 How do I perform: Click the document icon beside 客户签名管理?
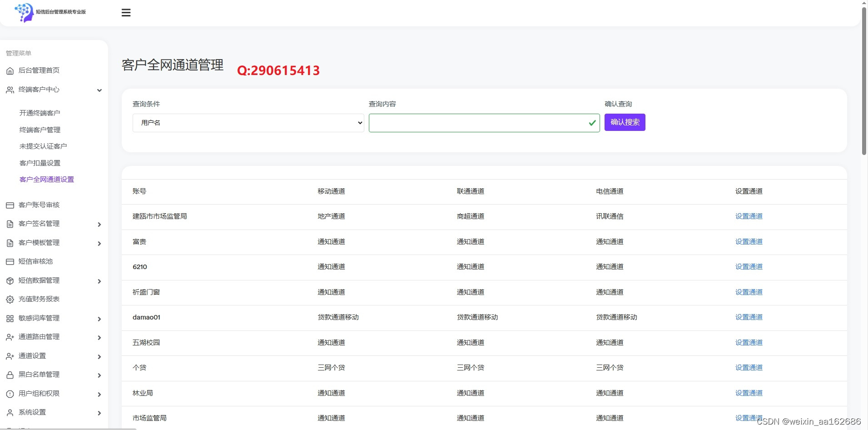10,224
